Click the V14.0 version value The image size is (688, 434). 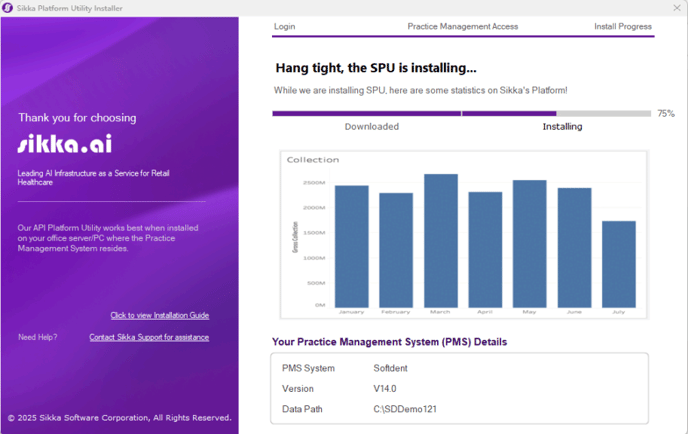[386, 389]
